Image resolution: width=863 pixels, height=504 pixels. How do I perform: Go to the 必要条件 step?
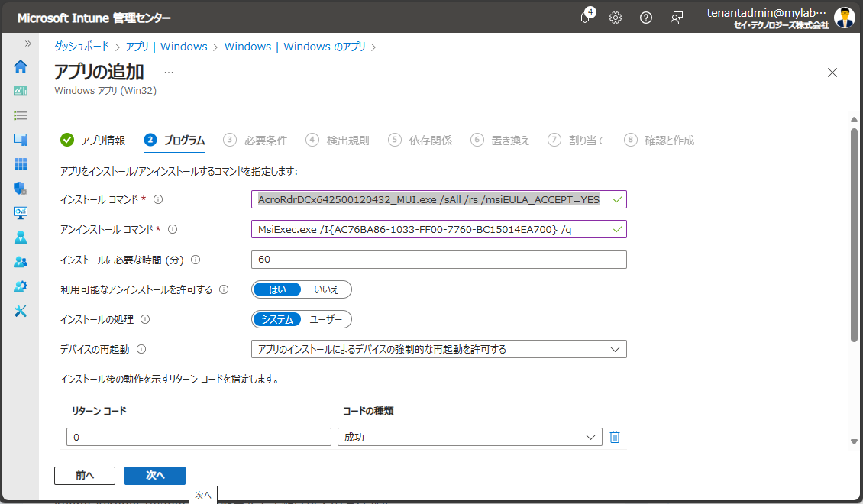click(x=265, y=140)
